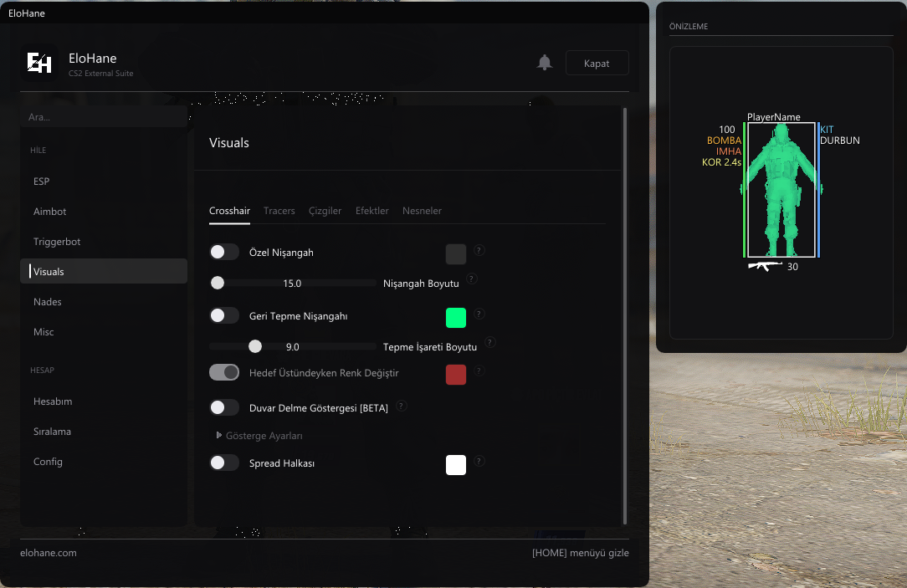Click the help icon beside Özel Nişangah

coord(479,250)
